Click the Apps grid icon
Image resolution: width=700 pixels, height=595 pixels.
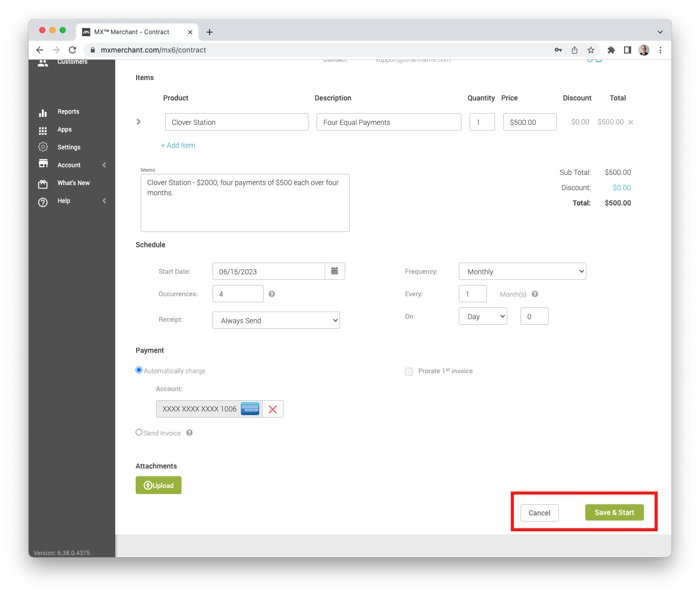click(43, 131)
